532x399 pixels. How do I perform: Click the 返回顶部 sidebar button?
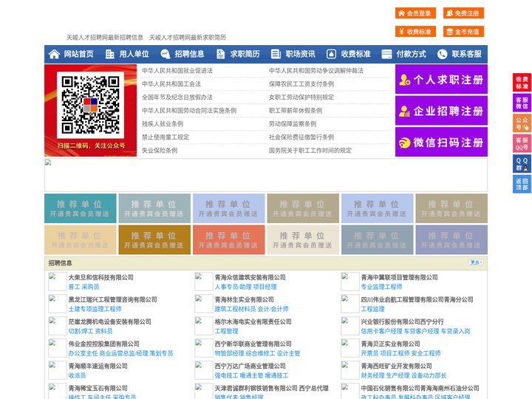click(x=522, y=184)
